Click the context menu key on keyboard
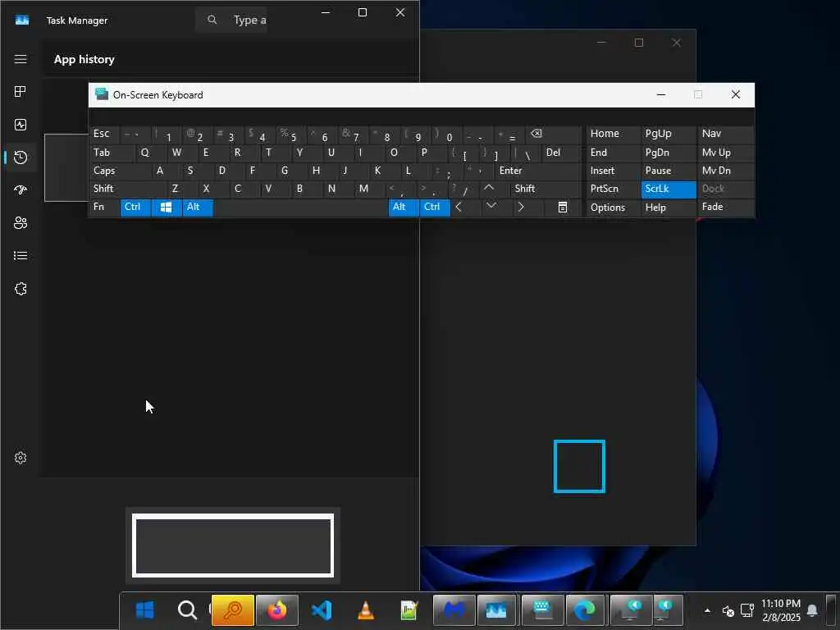Screen dimensions: 840x630 563,208
